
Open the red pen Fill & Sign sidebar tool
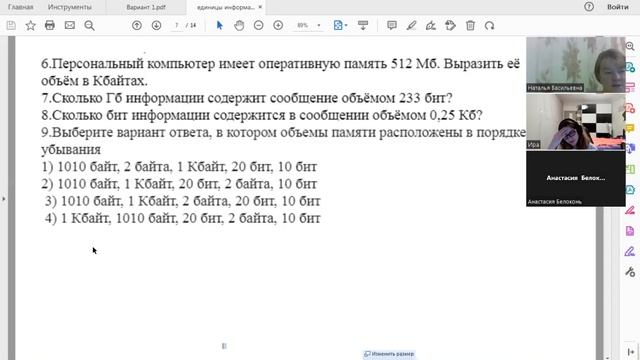(x=630, y=211)
